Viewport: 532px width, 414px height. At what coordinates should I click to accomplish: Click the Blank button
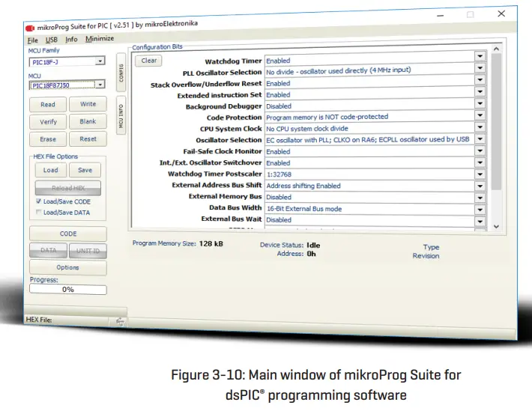click(88, 121)
